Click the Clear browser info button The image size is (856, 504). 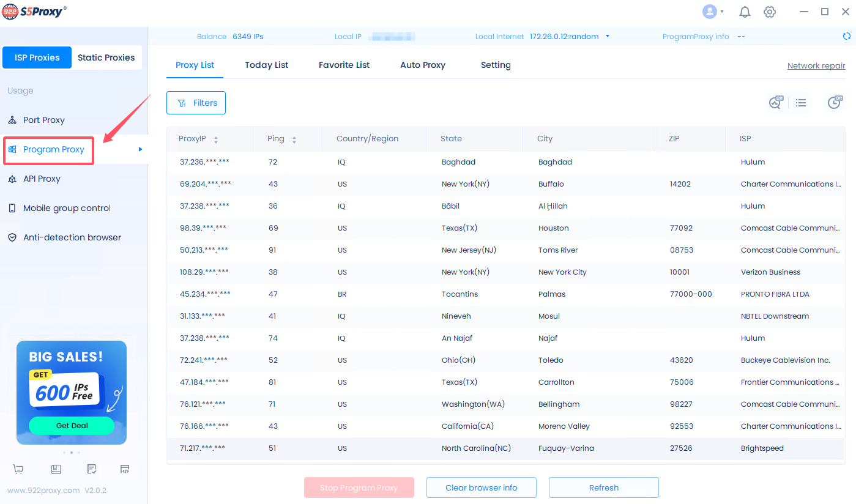pos(481,487)
